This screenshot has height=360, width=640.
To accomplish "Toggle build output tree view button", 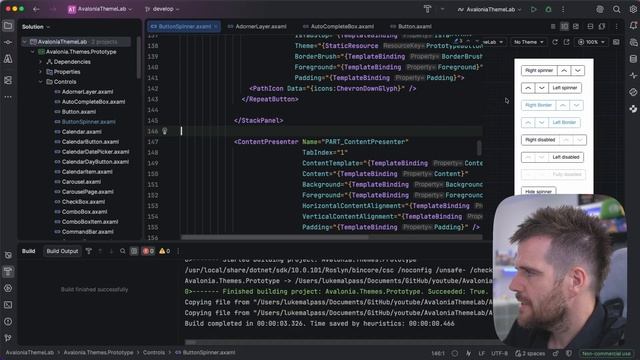I will click(x=134, y=251).
